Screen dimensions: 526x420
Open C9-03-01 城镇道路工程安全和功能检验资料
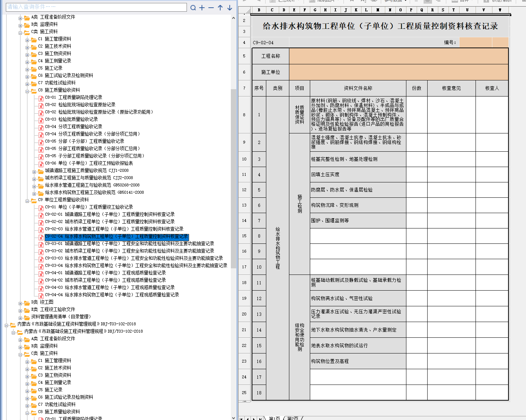(x=129, y=243)
